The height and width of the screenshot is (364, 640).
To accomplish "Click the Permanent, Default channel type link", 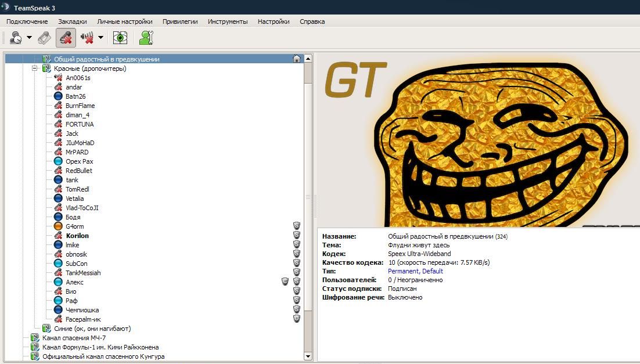I will [415, 271].
